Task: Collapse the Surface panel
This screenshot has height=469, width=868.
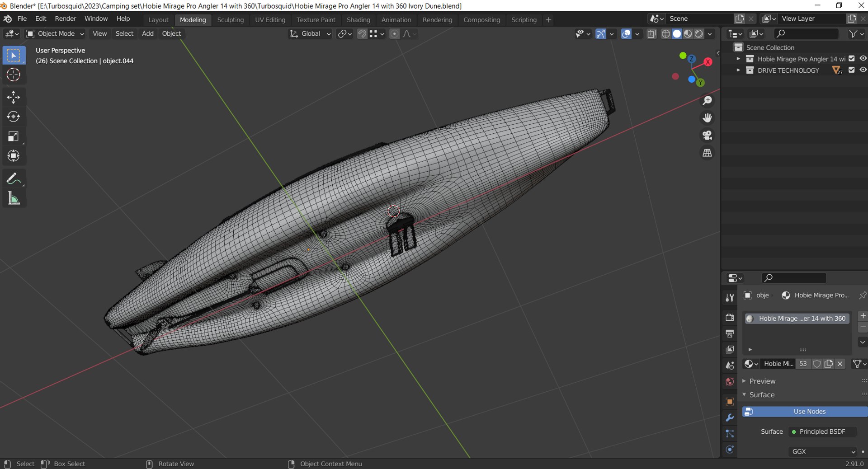Action: 762,395
